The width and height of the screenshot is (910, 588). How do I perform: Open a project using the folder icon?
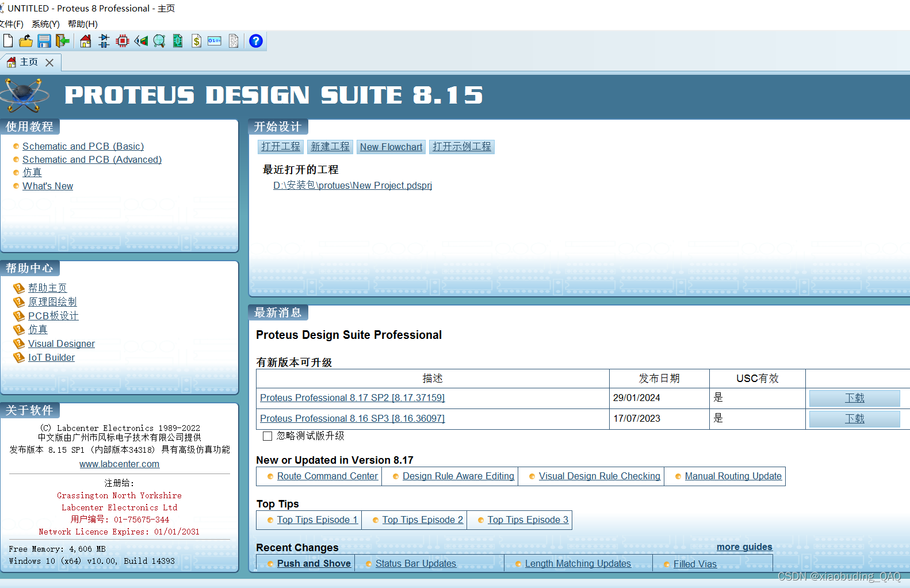[26, 41]
